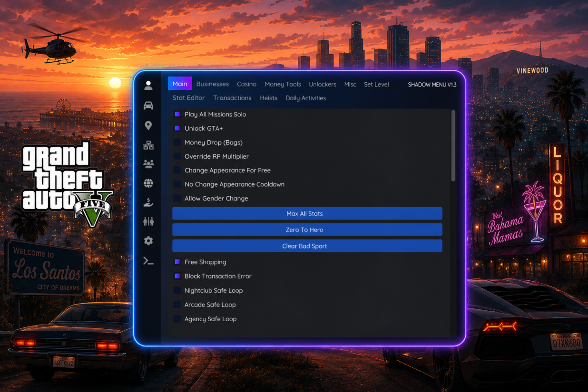Open the terminal console sidebar icon
The height and width of the screenshot is (392, 588).
click(148, 261)
